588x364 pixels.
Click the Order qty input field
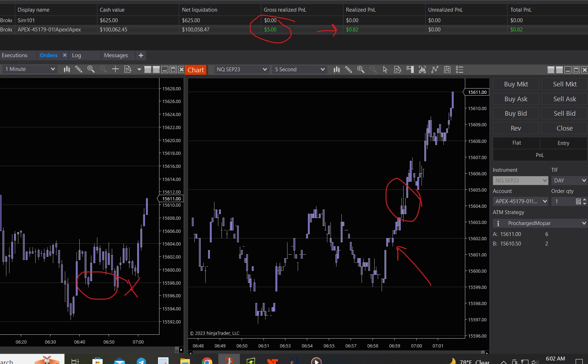[563, 201]
